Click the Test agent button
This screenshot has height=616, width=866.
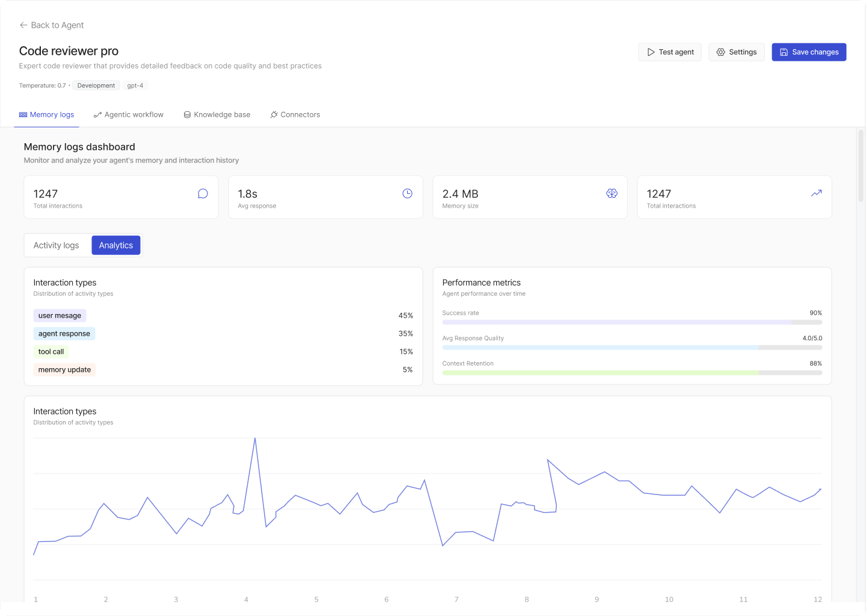(670, 52)
